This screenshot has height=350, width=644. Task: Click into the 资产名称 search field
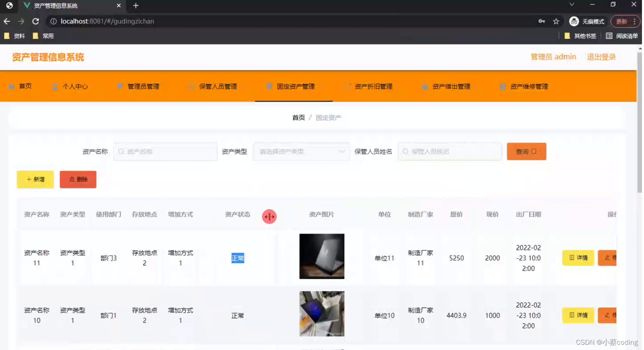coord(165,151)
